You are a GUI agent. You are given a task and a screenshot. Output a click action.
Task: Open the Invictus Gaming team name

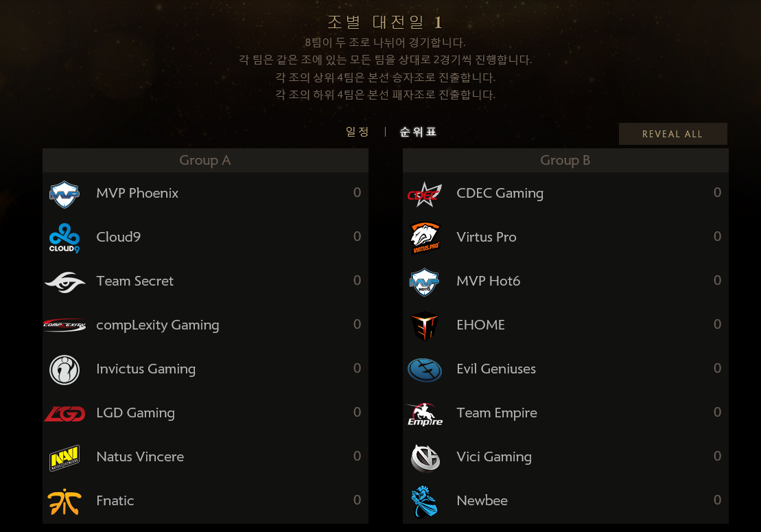pos(146,369)
